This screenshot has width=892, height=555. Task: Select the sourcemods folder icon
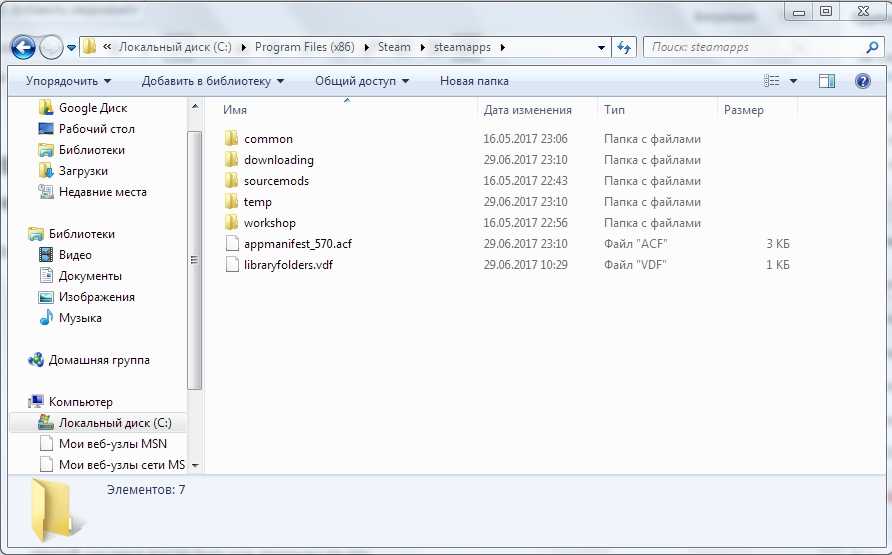coord(232,181)
